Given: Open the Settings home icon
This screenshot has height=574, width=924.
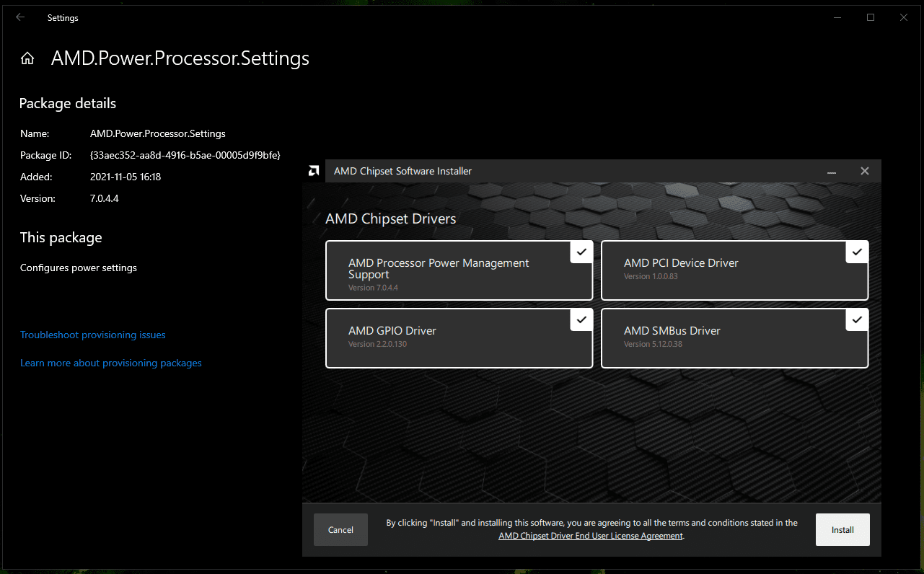Looking at the screenshot, I should click(27, 58).
